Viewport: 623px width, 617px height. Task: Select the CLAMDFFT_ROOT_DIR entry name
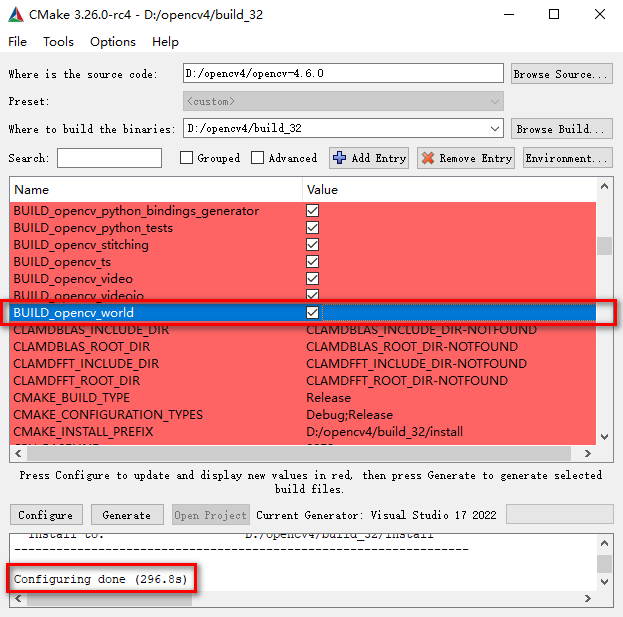tap(77, 381)
